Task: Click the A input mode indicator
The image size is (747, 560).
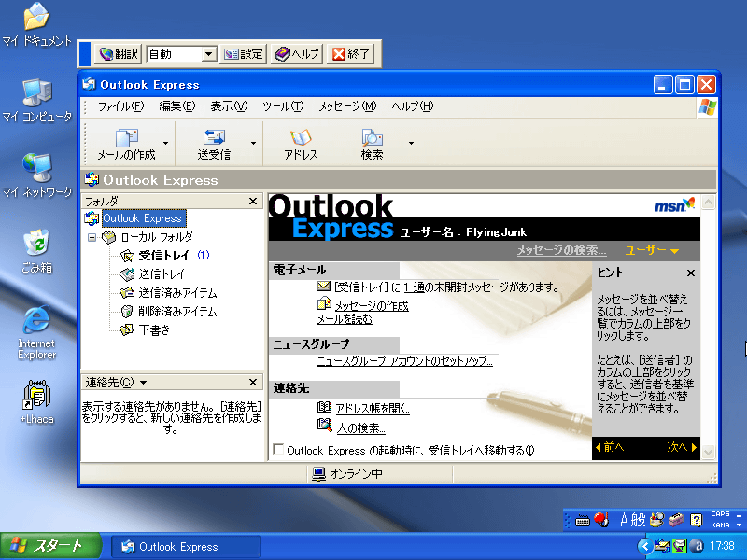Action: [x=624, y=520]
